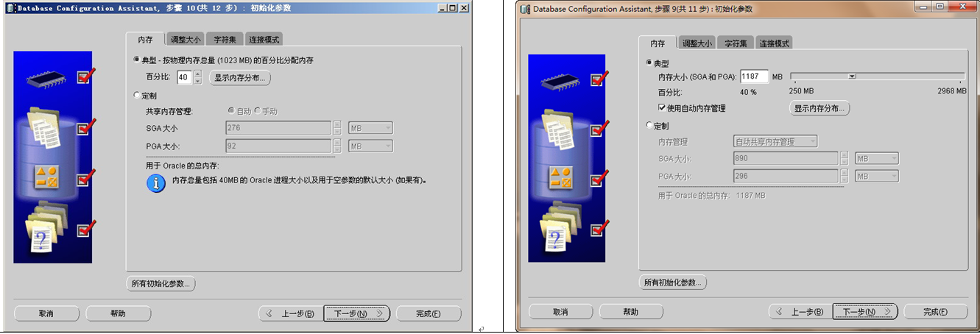Click 完成(F) button in right window
The height and width of the screenshot is (334, 980).
(x=937, y=312)
